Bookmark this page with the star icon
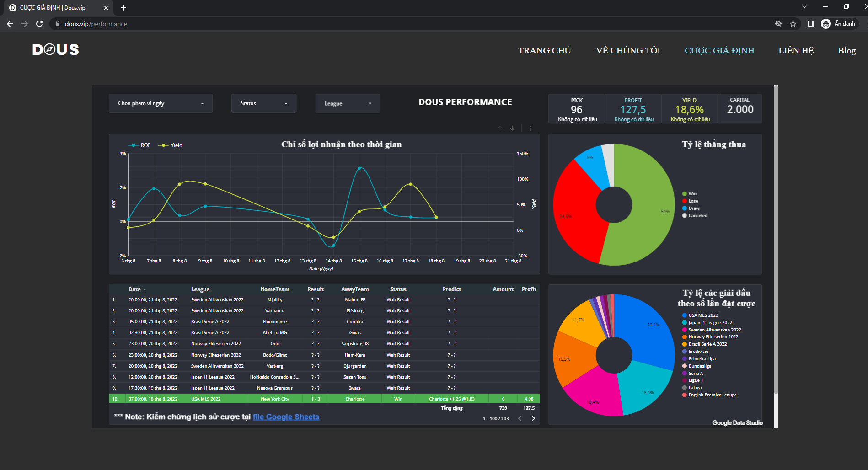The height and width of the screenshot is (470, 868). click(793, 24)
